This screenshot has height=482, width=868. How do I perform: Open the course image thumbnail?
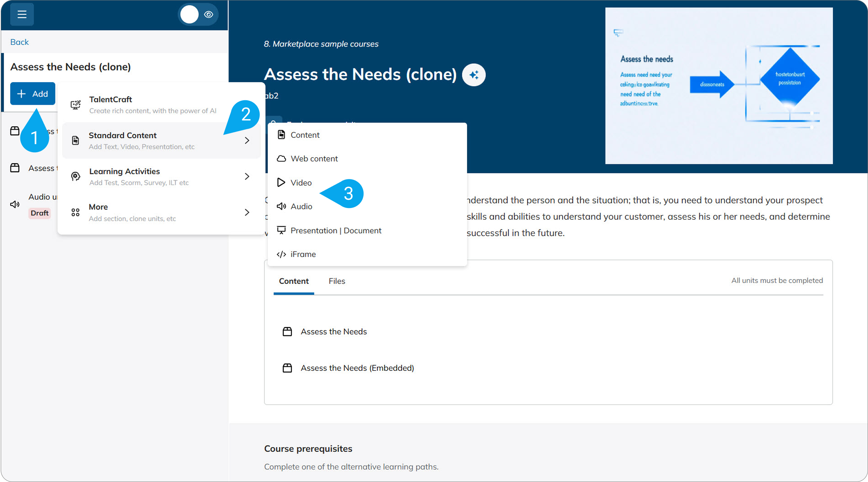[x=719, y=86]
